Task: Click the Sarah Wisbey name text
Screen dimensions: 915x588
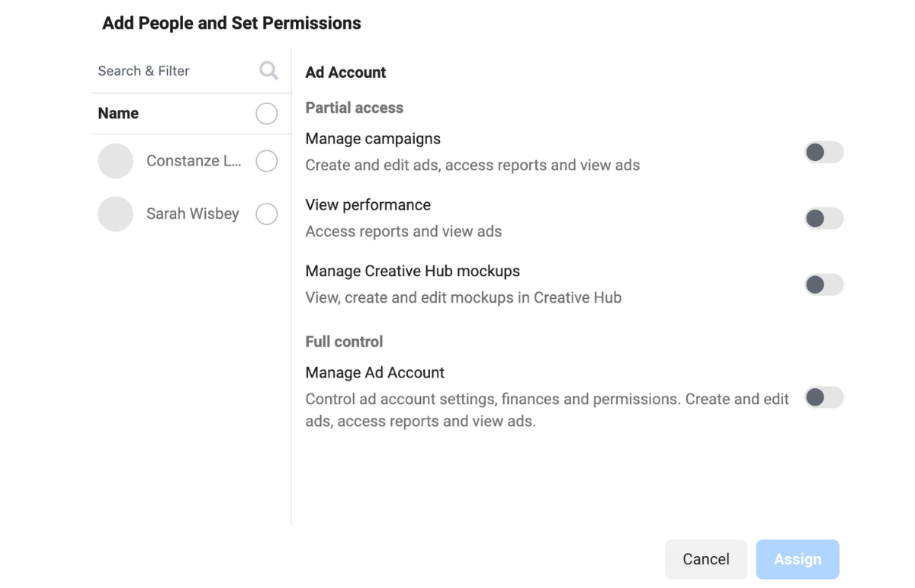Action: click(193, 214)
